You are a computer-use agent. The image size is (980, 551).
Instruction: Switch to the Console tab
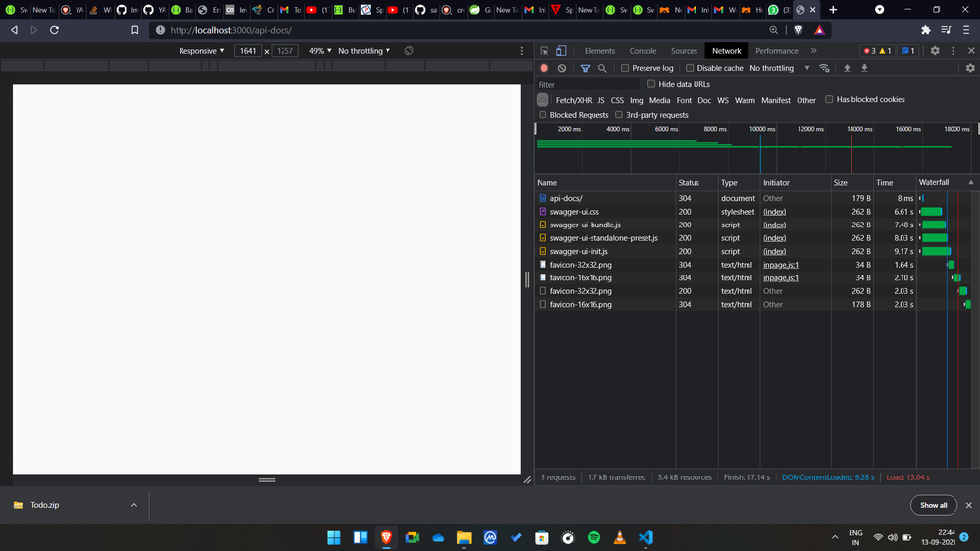coord(643,51)
